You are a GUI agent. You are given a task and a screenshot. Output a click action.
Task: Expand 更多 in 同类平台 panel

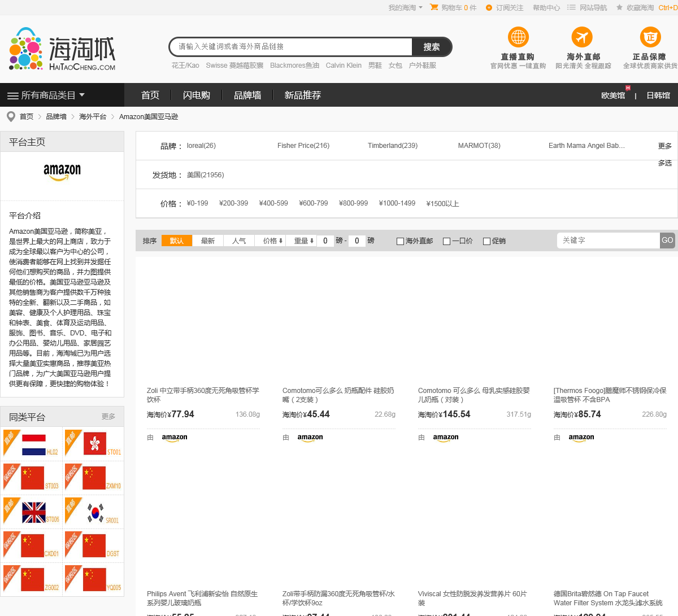coord(108,417)
